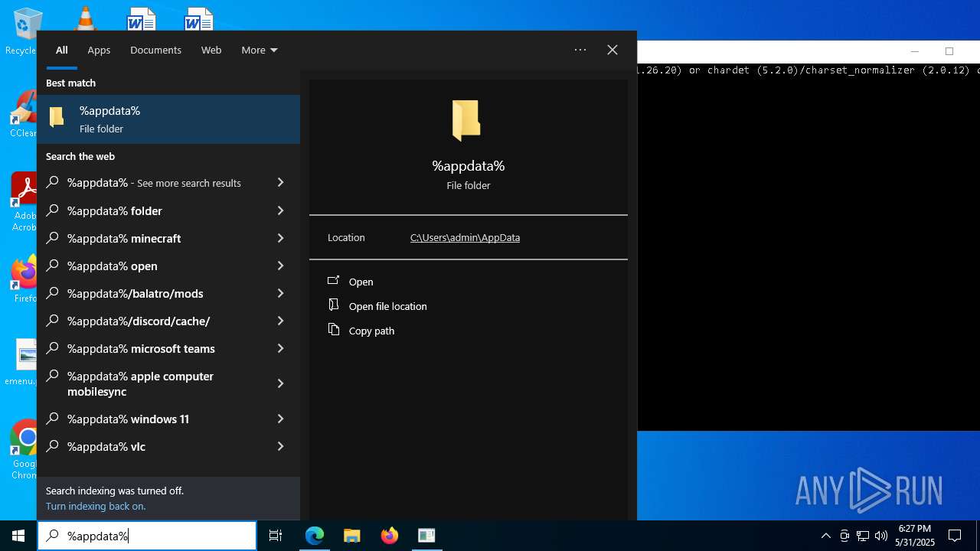
Task: Open Task View on the taskbar
Action: pyautogui.click(x=276, y=536)
